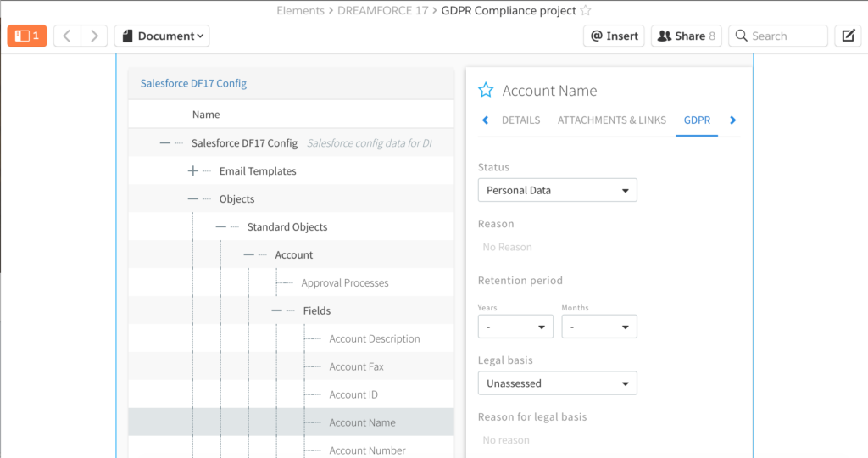Click into the Search field
Viewport: 868px width, 458px height.
coord(777,36)
